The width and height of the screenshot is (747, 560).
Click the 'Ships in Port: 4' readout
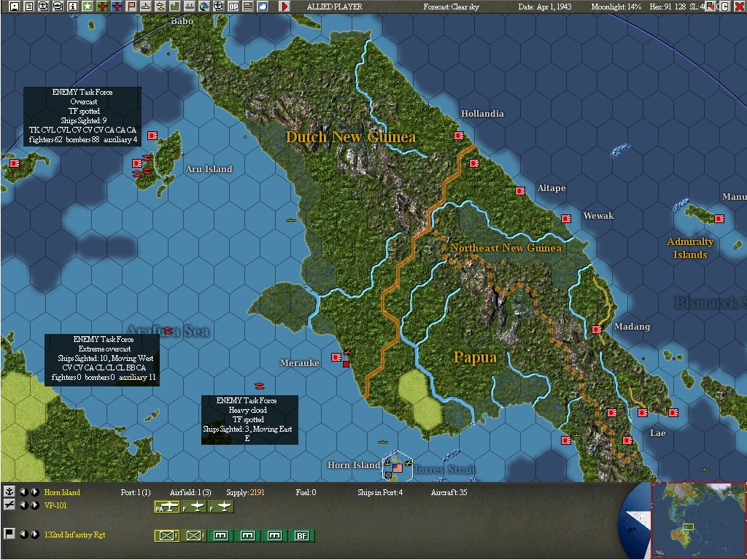point(380,492)
